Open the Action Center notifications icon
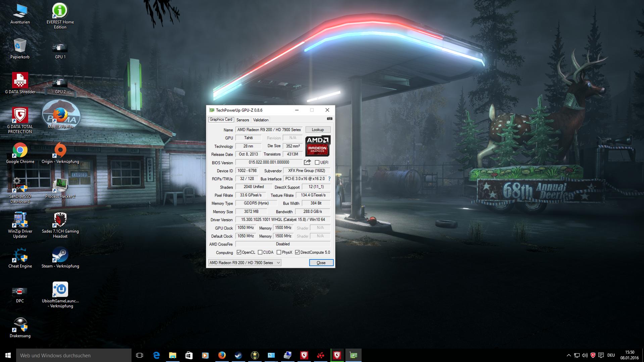 pyautogui.click(x=601, y=355)
